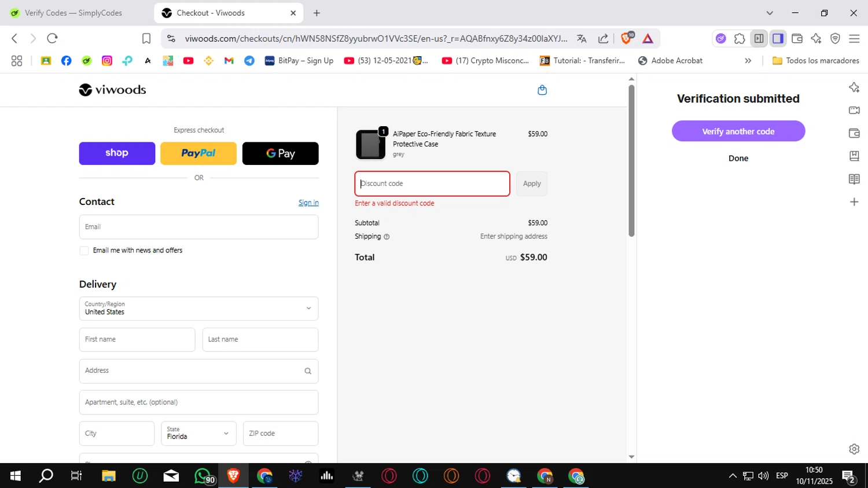The width and height of the screenshot is (868, 488).
Task: Focus the ZIP code field
Action: tap(281, 434)
